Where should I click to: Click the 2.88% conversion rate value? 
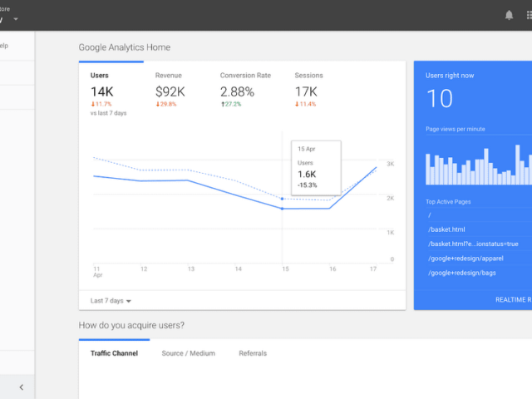(x=237, y=91)
